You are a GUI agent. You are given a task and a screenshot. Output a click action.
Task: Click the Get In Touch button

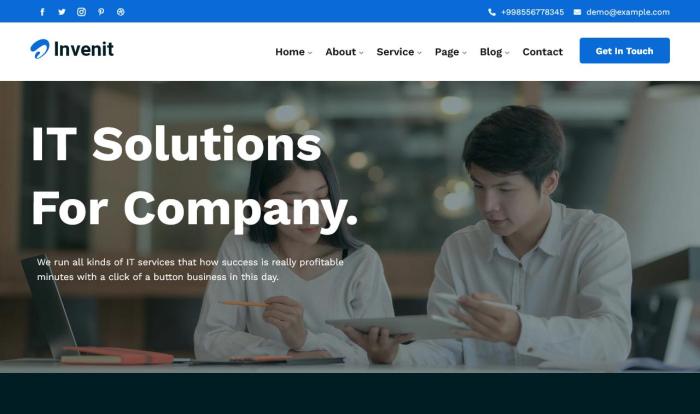tap(625, 50)
